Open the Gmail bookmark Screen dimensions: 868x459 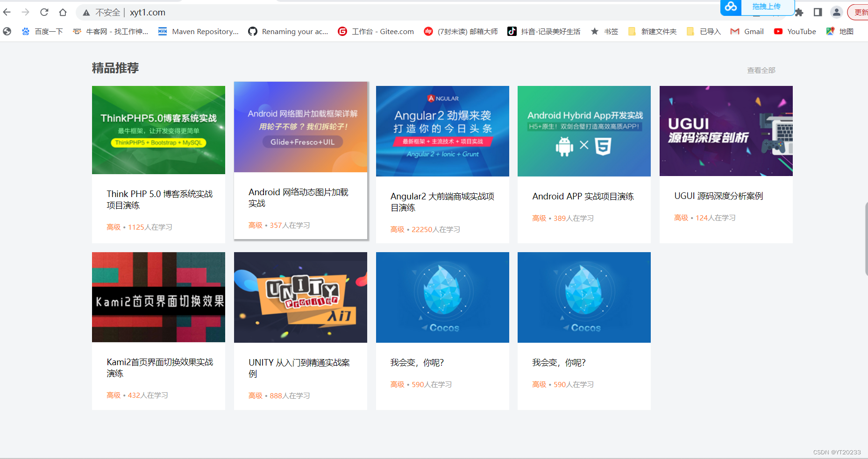click(x=747, y=31)
